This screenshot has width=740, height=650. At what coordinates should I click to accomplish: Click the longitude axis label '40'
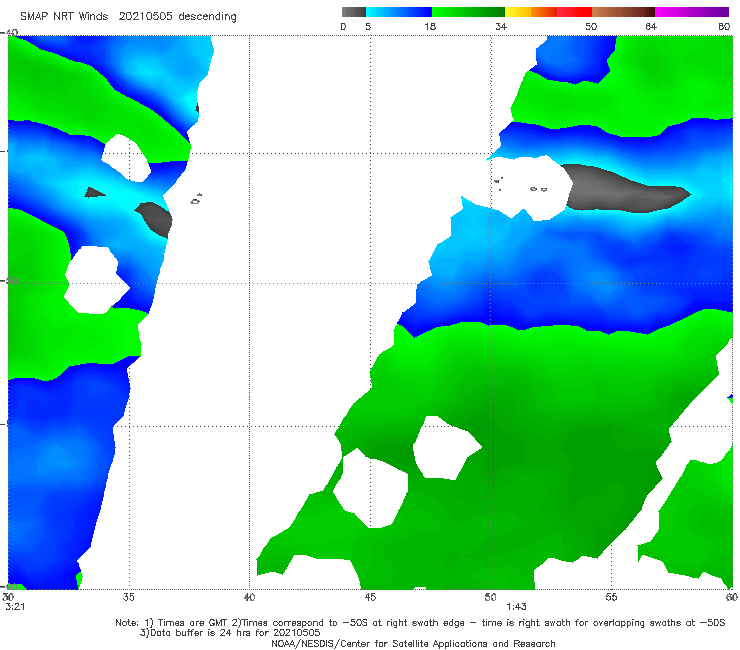pos(249,597)
